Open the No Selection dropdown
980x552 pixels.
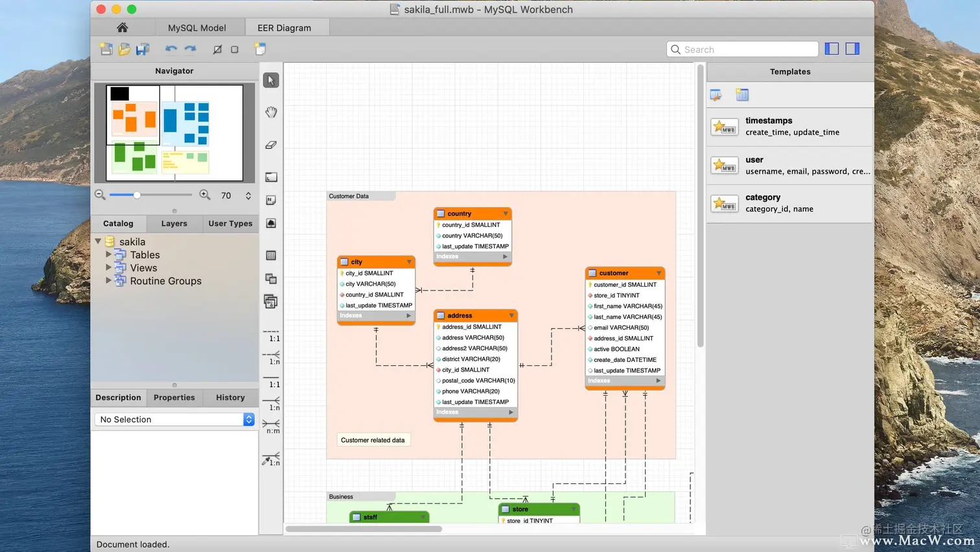click(x=174, y=420)
